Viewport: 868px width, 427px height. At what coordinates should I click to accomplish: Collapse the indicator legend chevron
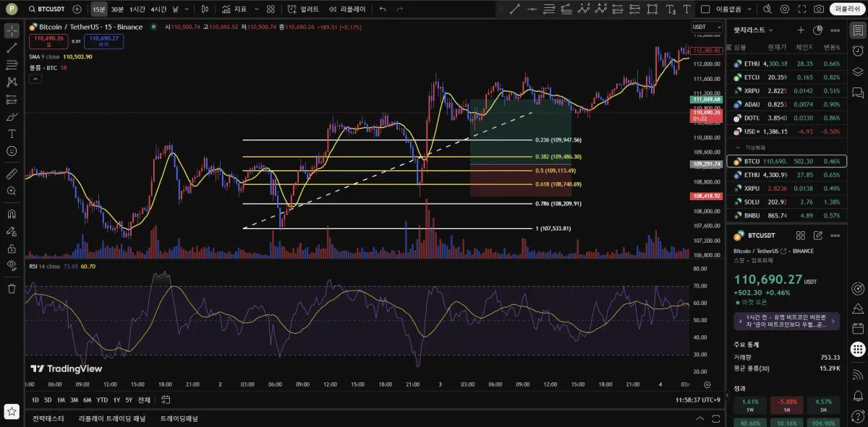(x=34, y=79)
